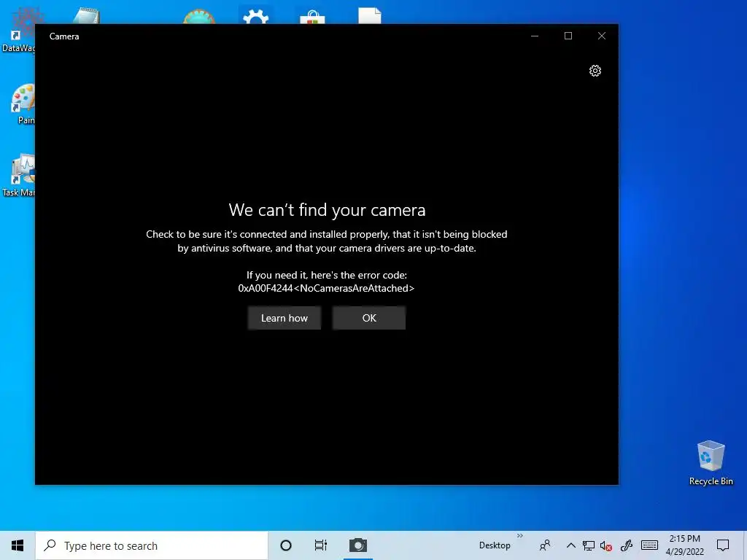Screen dimensions: 747x560
Task: Minimize the Camera window
Action: pyautogui.click(x=535, y=36)
